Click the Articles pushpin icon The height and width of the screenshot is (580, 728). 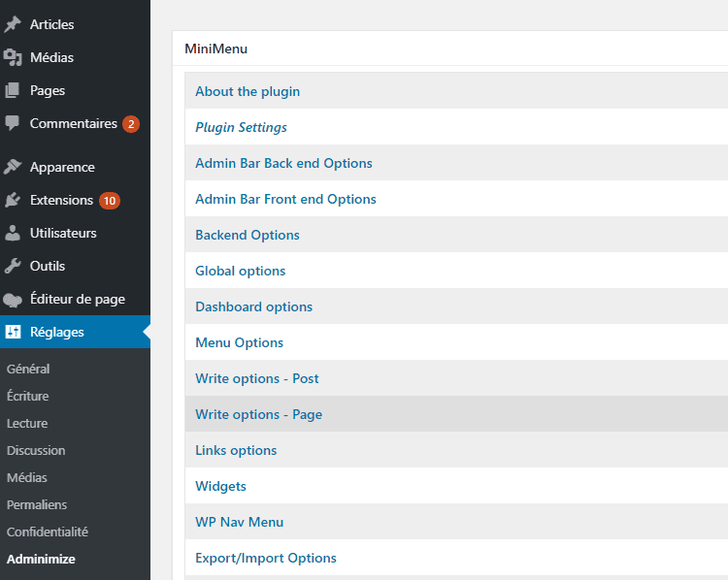click(x=13, y=24)
